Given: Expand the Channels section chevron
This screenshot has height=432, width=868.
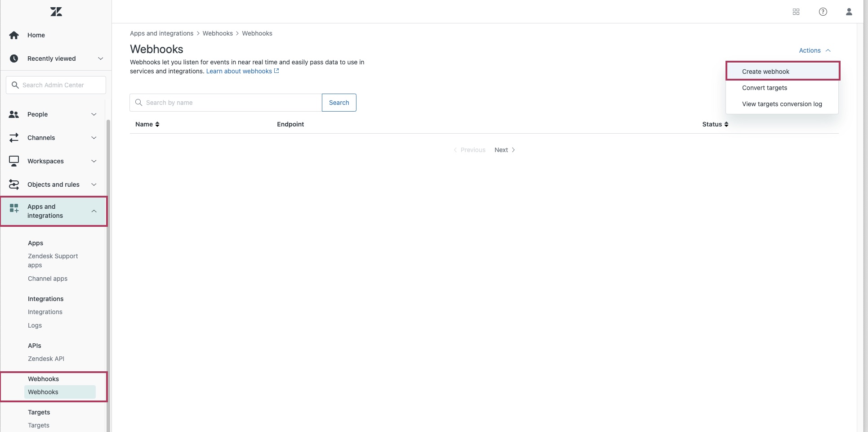Looking at the screenshot, I should click(94, 138).
